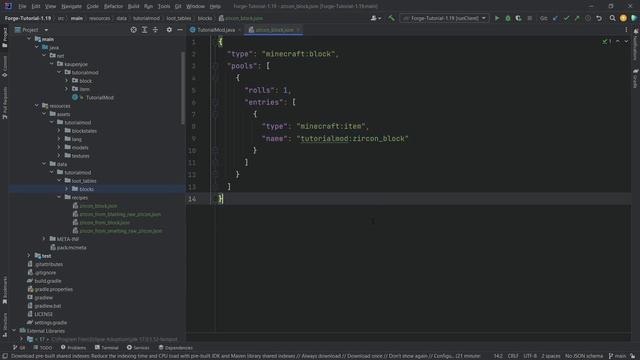
Task: Open Bookmarks side tool window
Action: point(4,290)
